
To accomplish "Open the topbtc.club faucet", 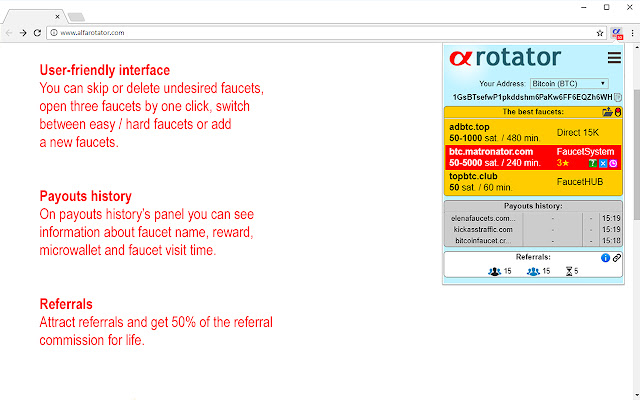I will point(533,182).
